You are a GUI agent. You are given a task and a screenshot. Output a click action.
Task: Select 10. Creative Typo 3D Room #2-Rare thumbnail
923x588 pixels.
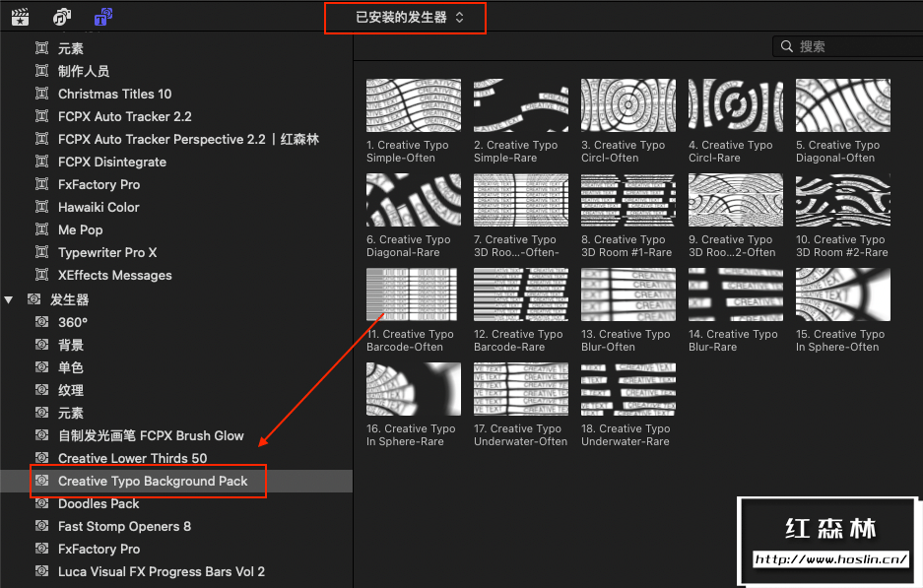[843, 200]
